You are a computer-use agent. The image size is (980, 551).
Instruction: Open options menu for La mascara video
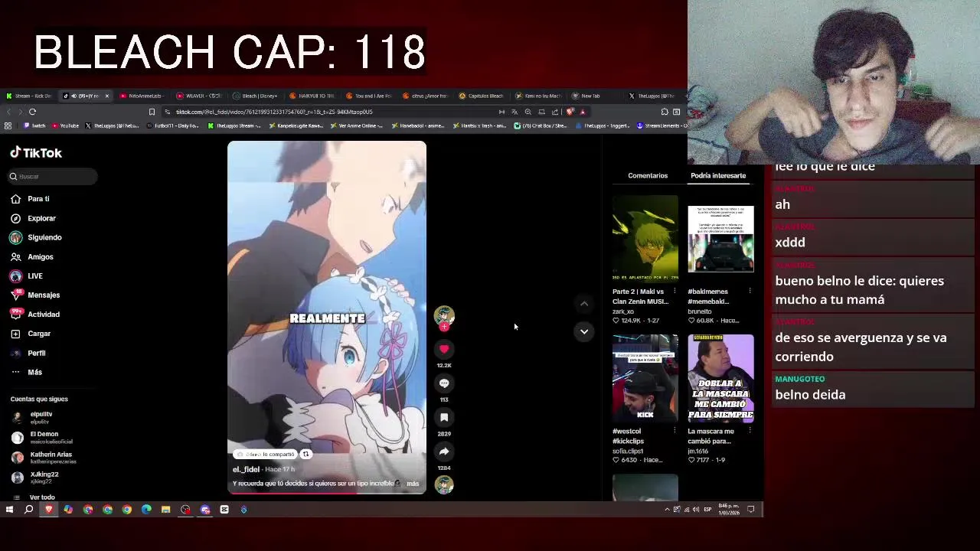[750, 431]
